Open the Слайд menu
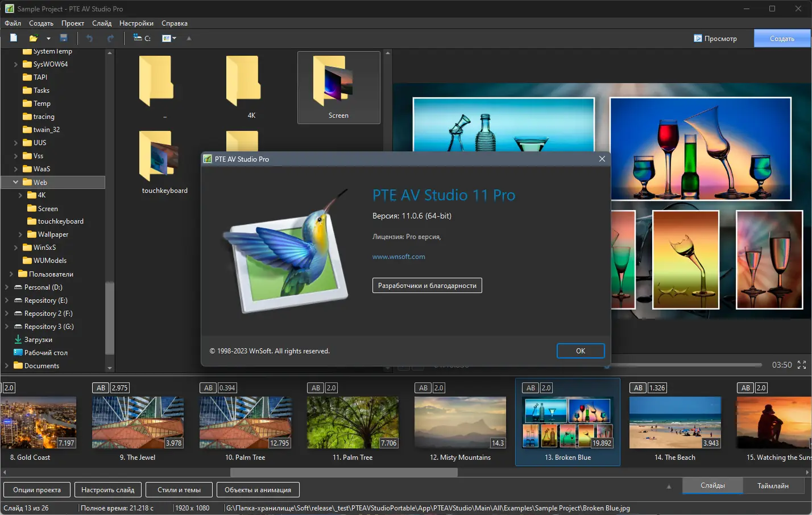 [x=102, y=23]
